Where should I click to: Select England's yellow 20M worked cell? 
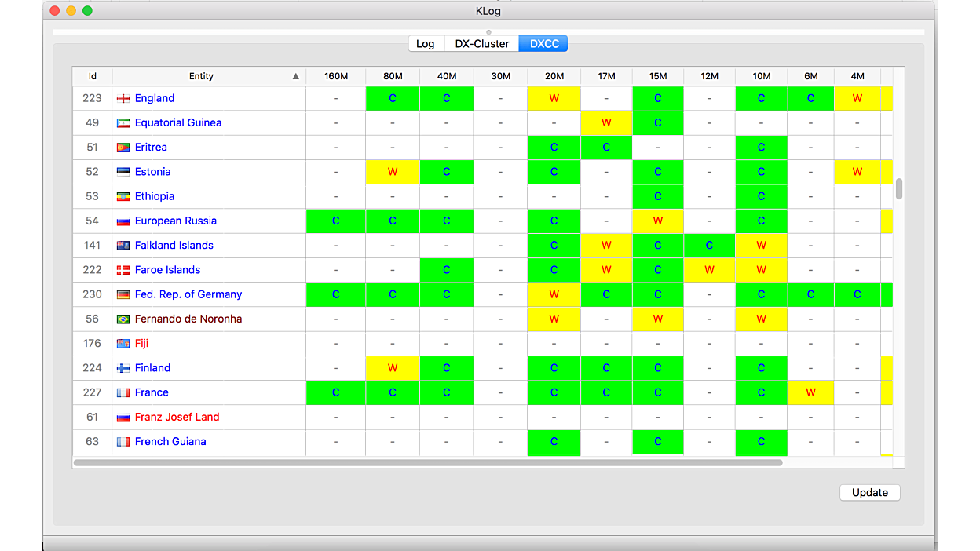(554, 98)
